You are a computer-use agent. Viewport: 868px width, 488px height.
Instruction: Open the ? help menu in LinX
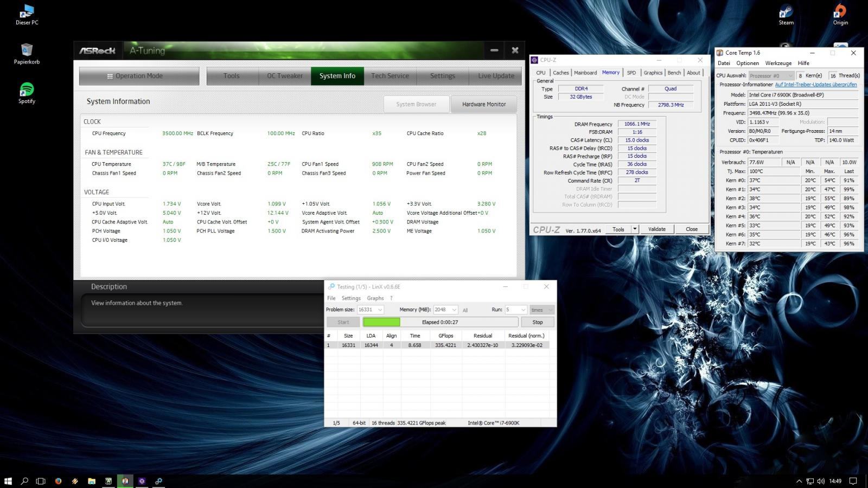tap(391, 298)
